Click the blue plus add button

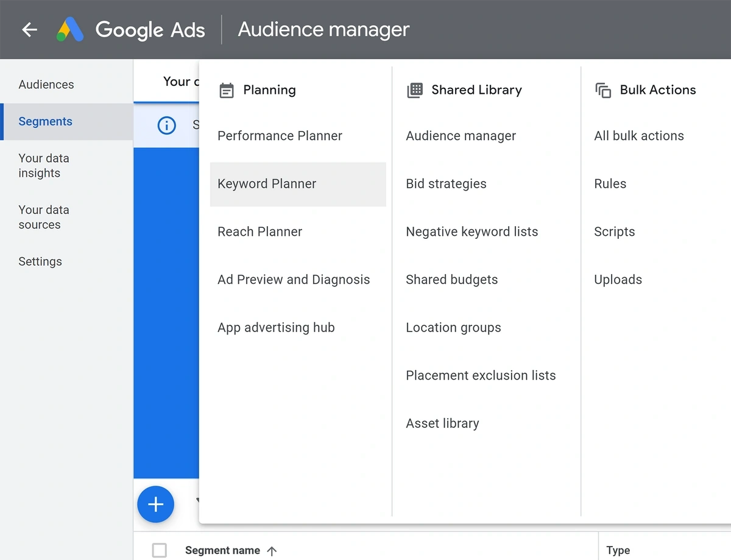[x=156, y=504]
